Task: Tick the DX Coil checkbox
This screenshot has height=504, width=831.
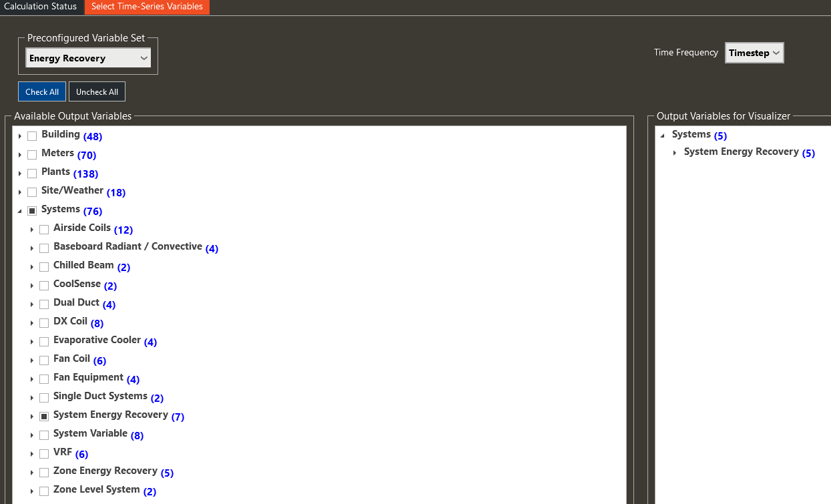Action: coord(44,323)
